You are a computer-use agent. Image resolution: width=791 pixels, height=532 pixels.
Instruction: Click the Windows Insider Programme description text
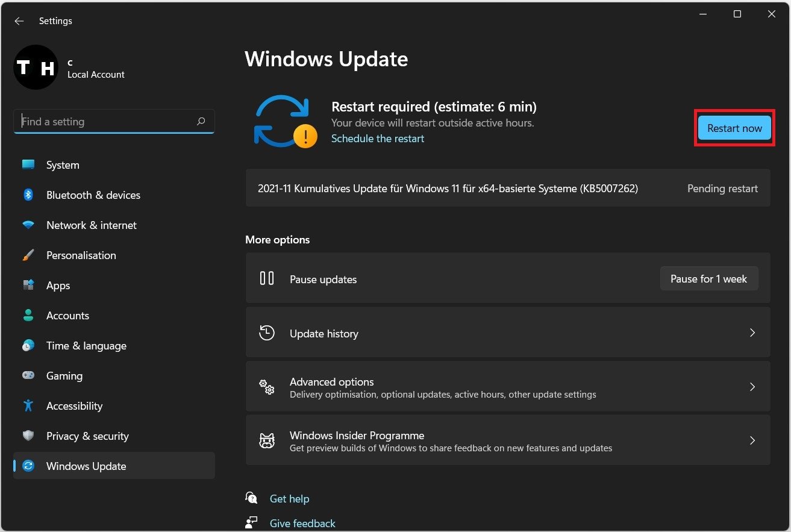point(451,448)
